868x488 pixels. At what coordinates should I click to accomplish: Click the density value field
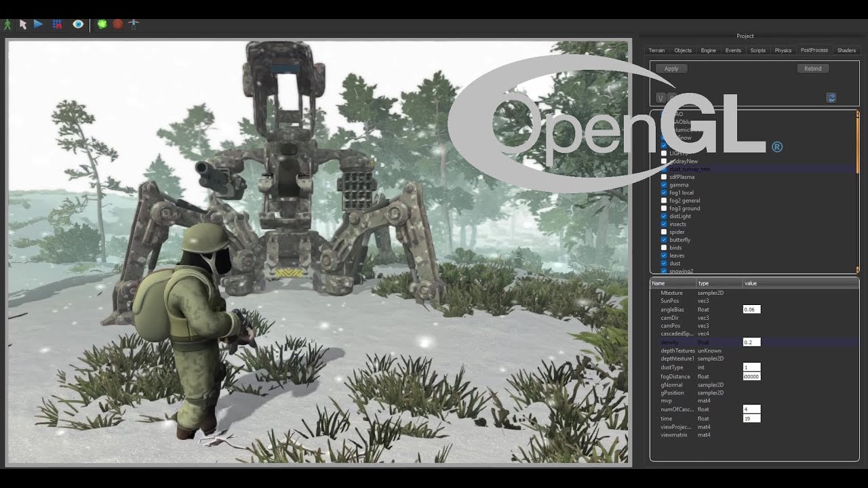[751, 342]
